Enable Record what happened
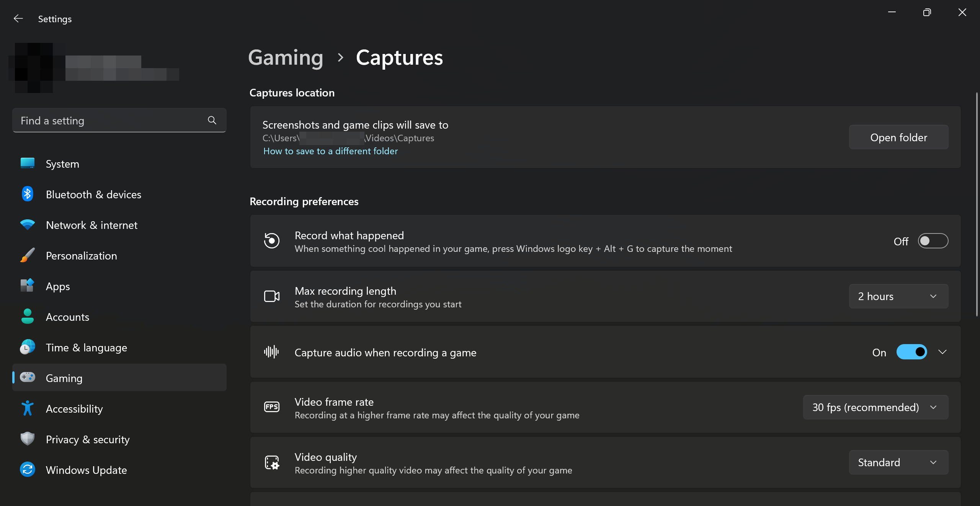The image size is (980, 506). [933, 241]
